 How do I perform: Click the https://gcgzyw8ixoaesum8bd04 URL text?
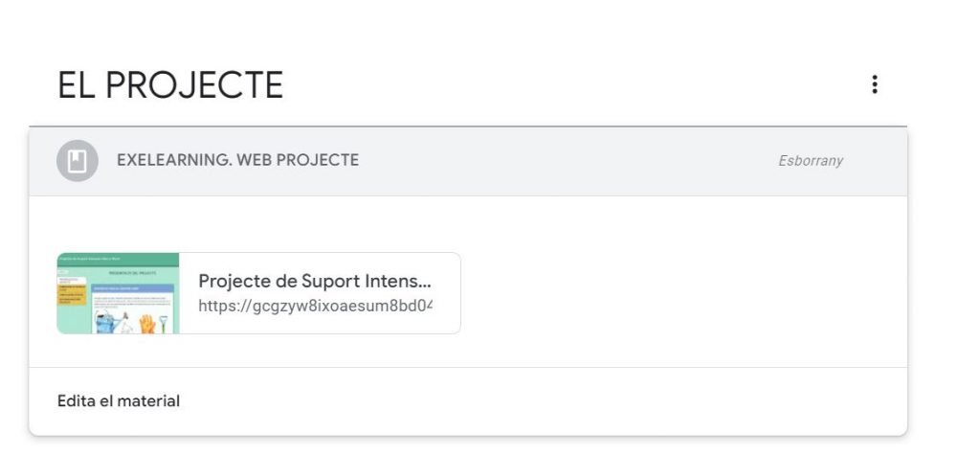click(315, 306)
